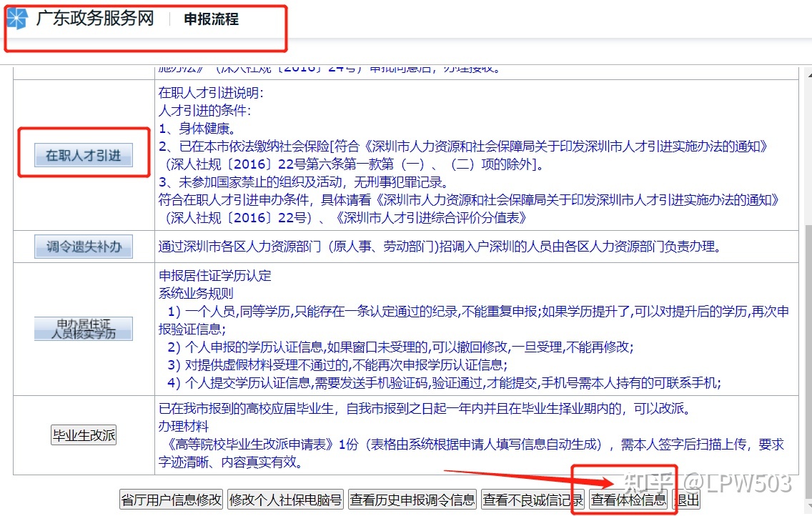Click the 查看体检信息 button
Image resolution: width=812 pixels, height=516 pixels.
click(629, 500)
